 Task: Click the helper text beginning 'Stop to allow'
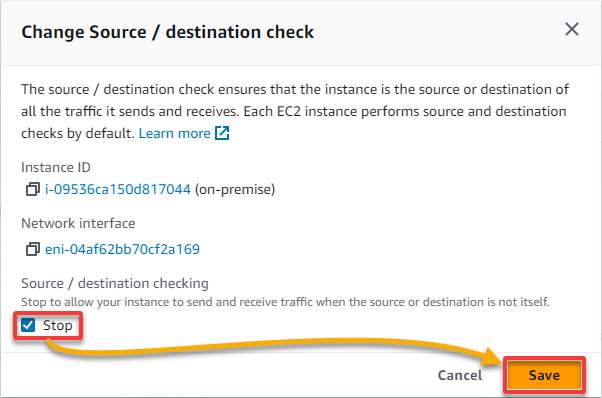285,302
